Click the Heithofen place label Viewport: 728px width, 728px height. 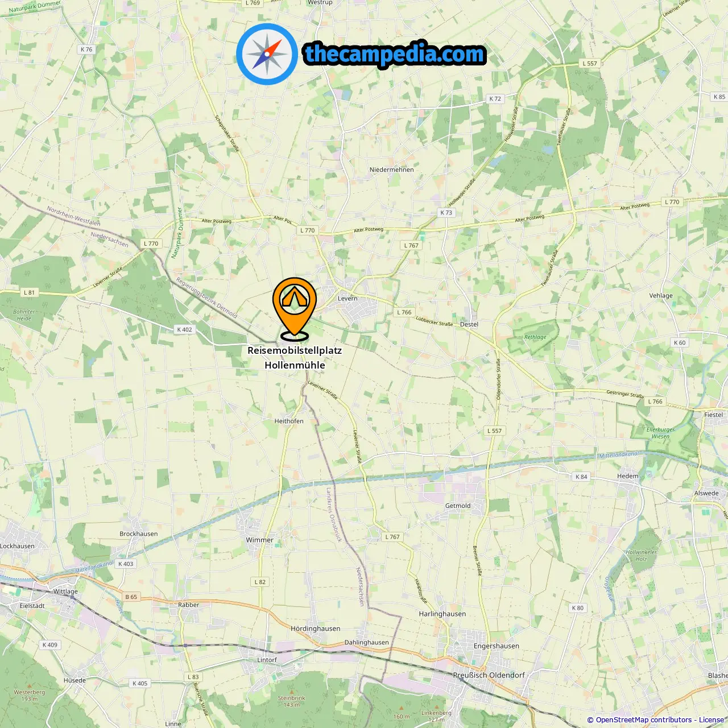(x=289, y=421)
